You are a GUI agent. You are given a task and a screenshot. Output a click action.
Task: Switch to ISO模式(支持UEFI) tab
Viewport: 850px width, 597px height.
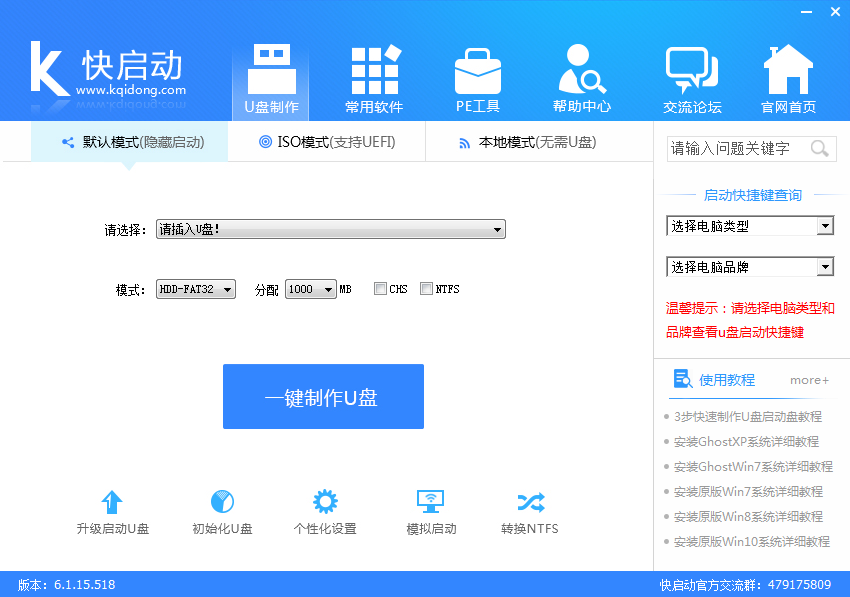click(x=330, y=141)
